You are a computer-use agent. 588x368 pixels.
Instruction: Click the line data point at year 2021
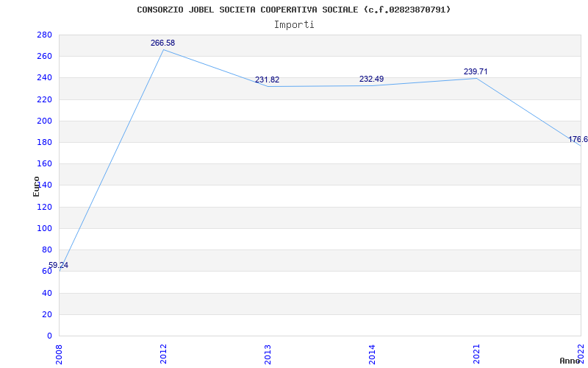[476, 78]
